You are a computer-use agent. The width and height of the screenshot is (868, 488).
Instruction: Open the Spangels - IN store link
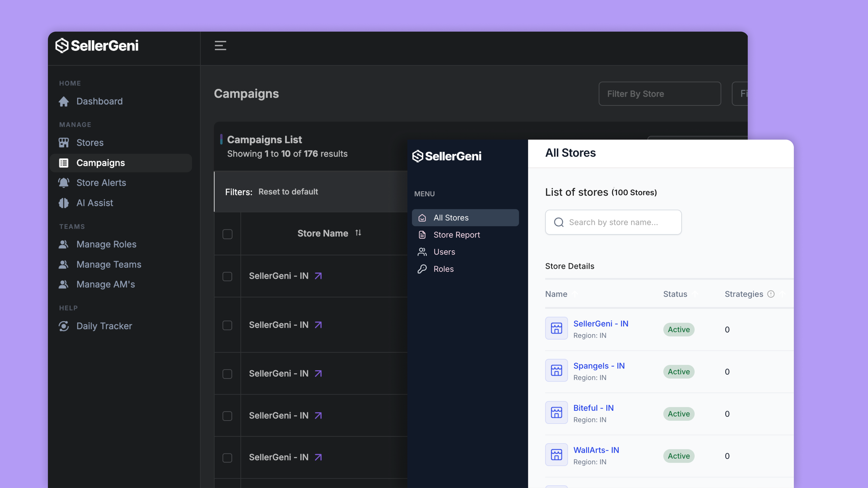click(x=599, y=366)
